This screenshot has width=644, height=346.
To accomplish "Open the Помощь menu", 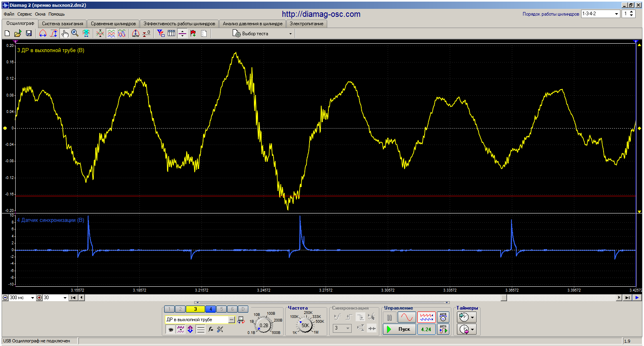I will tap(56, 14).
